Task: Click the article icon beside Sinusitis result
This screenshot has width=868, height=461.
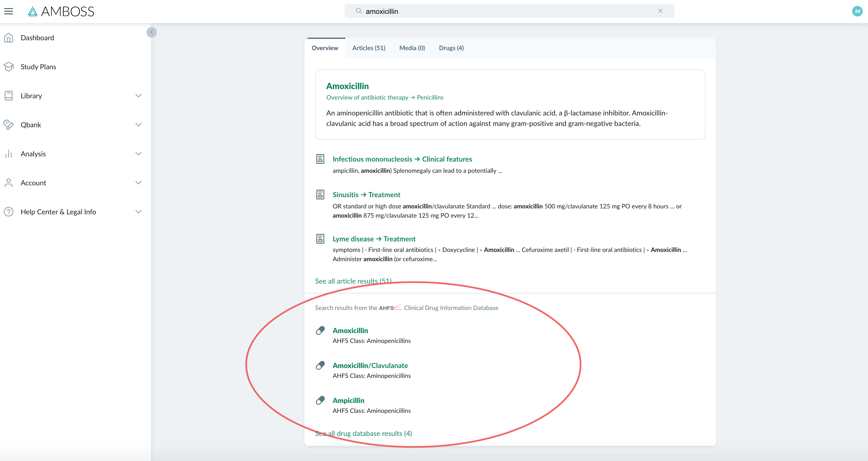Action: [x=320, y=195]
